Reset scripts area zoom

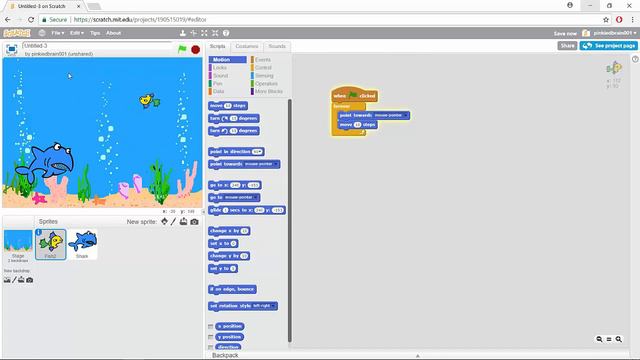609,339
